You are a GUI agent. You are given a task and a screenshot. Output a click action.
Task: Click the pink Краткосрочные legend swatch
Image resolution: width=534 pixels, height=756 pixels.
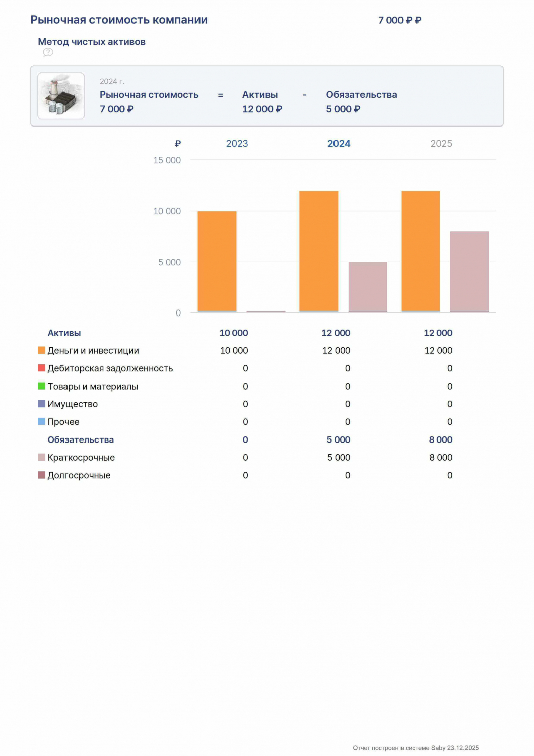coord(41,457)
